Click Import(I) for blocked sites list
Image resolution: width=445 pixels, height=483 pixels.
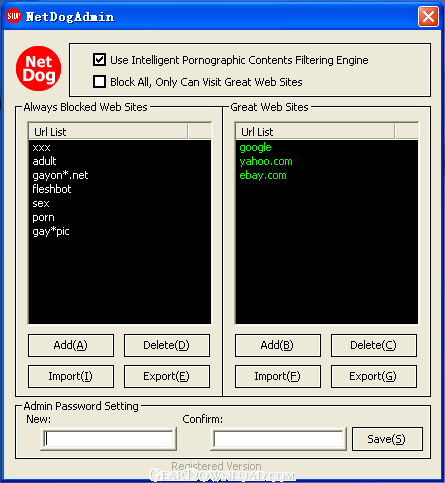(x=71, y=376)
